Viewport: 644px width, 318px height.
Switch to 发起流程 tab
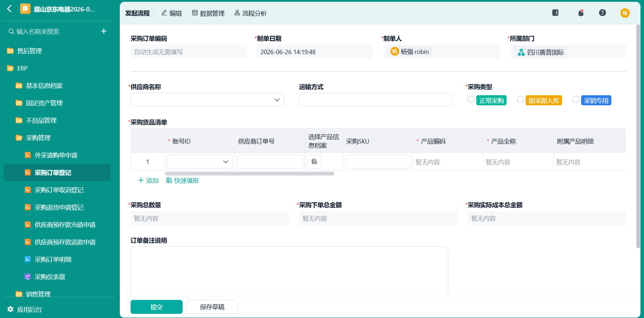pyautogui.click(x=137, y=13)
